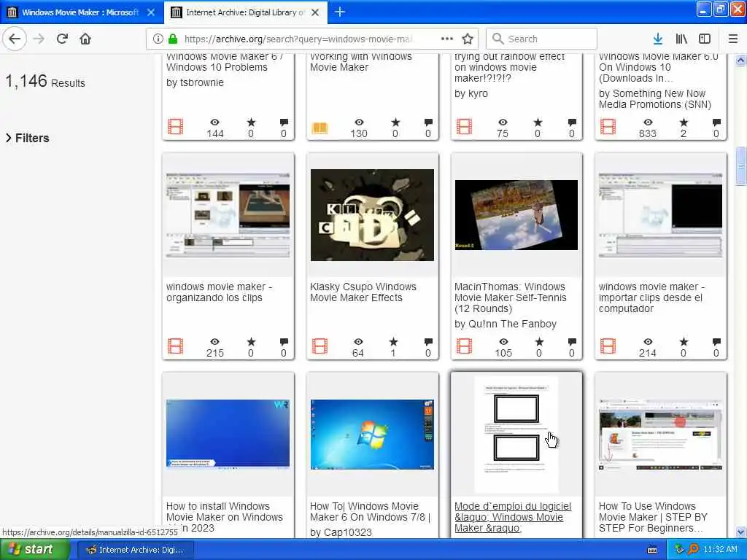Open MacinThomas: Windows Movie Maker Self-Tennis link
Image resolution: width=747 pixels, height=560 pixels.
coord(510,297)
